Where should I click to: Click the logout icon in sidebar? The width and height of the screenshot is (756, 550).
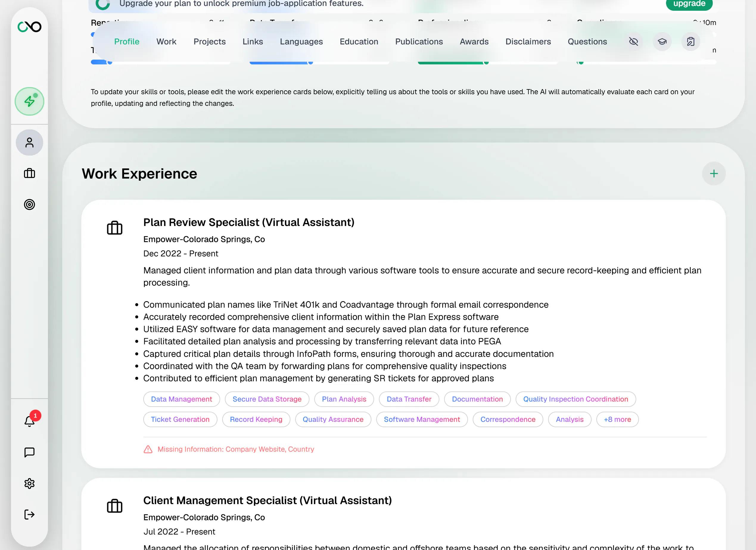[x=29, y=515]
